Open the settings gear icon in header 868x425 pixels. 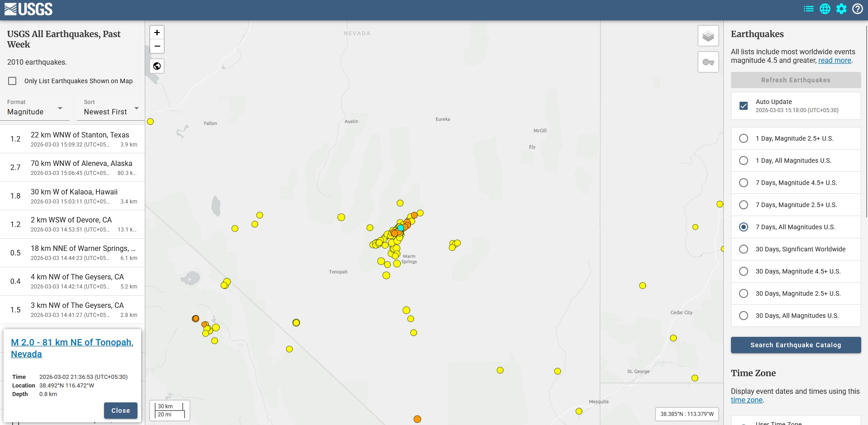[841, 9]
